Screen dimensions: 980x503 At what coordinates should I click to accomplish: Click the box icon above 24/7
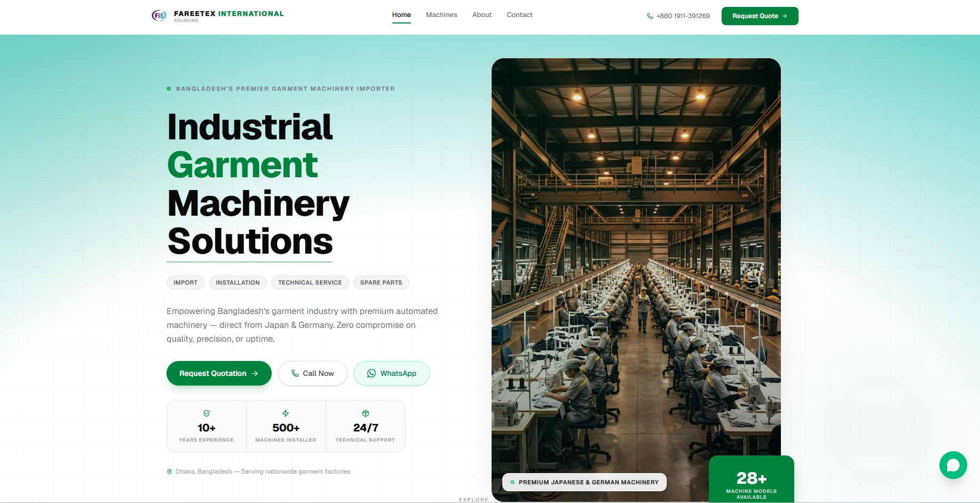coord(366,413)
